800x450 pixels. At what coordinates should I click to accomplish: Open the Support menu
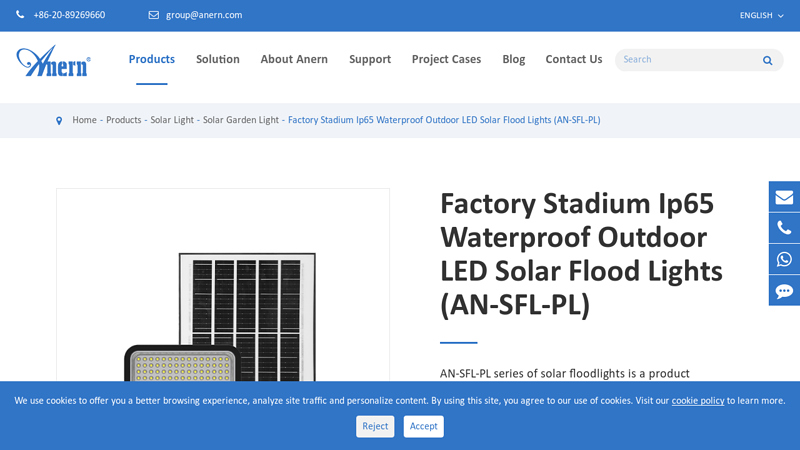click(370, 59)
